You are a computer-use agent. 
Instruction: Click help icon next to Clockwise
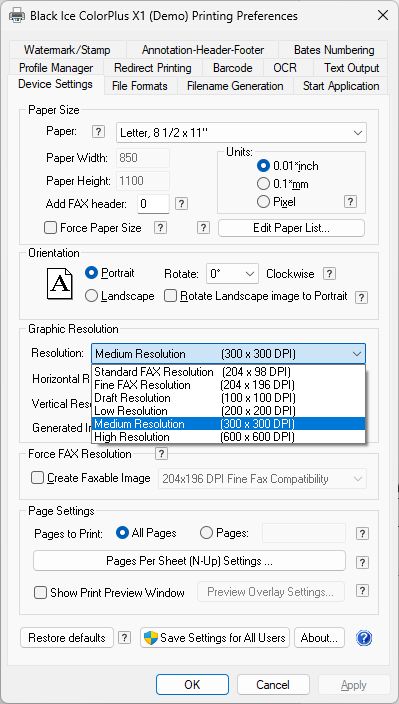click(x=330, y=273)
